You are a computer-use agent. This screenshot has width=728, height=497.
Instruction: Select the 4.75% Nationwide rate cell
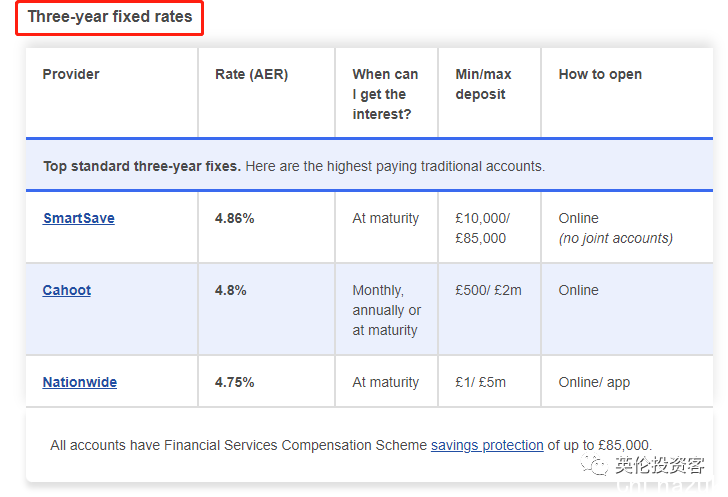234,382
